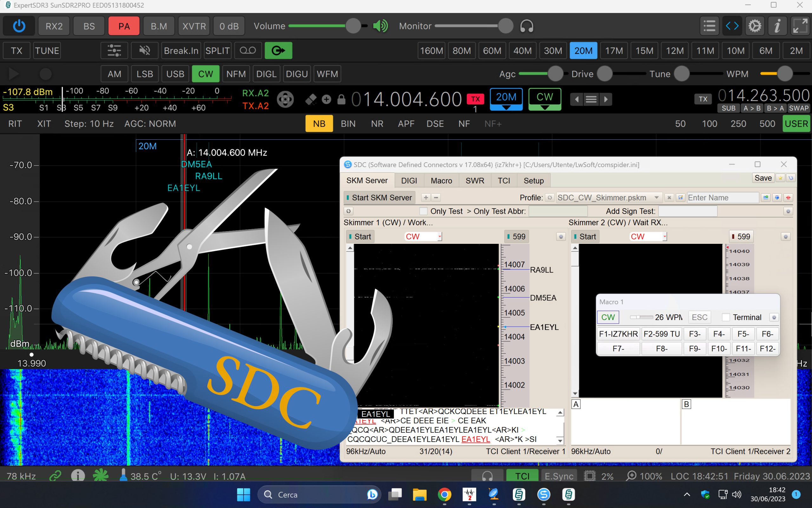Click the crossed-out speaker mute icon
Image resolution: width=812 pixels, height=508 pixels.
click(145, 50)
